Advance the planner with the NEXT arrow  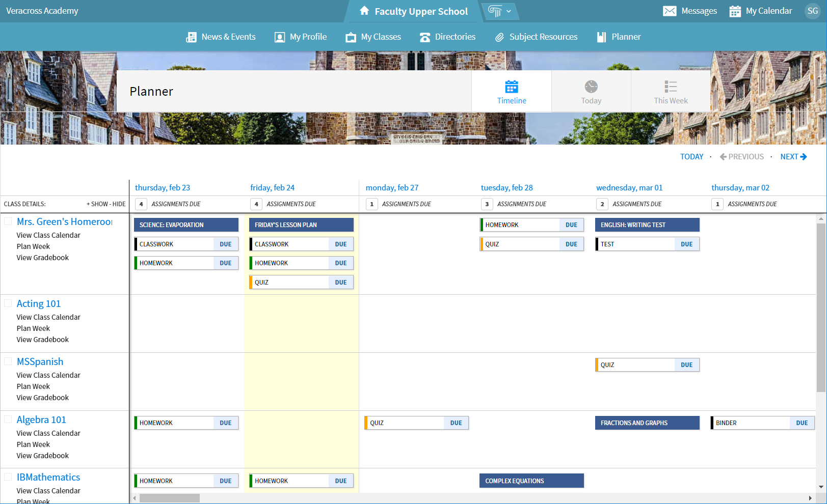[793, 156]
